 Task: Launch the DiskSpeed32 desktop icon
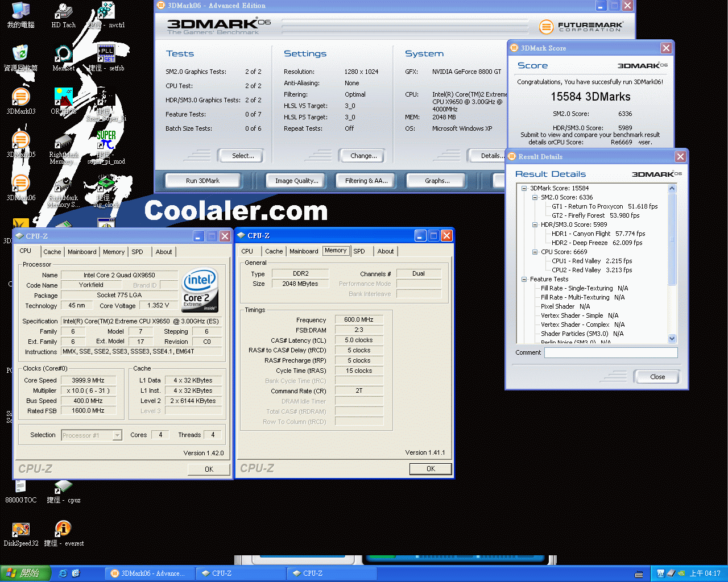[x=21, y=535]
